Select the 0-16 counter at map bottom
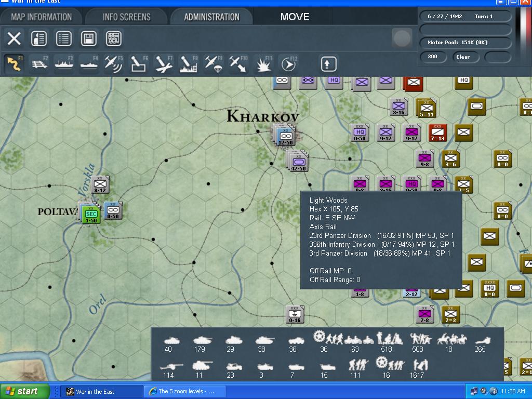Viewport: 532px width, 399px height. (x=295, y=314)
